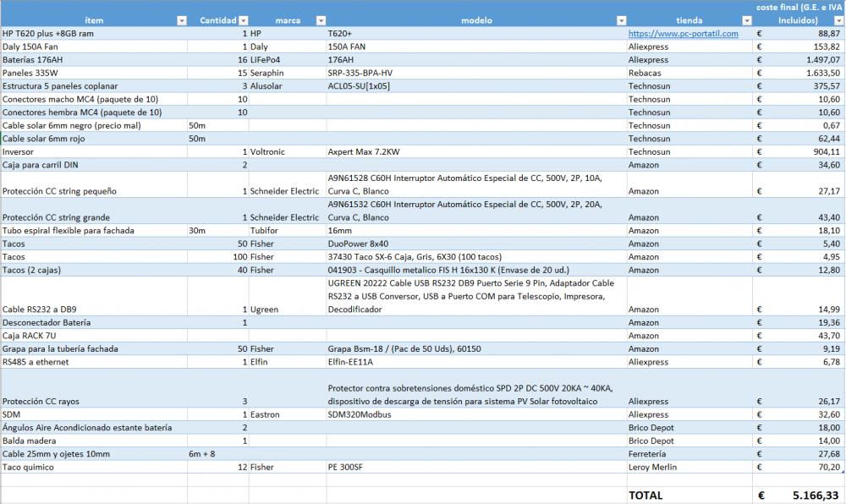
Task: Expand the marca column filter arrow
Action: click(x=321, y=20)
